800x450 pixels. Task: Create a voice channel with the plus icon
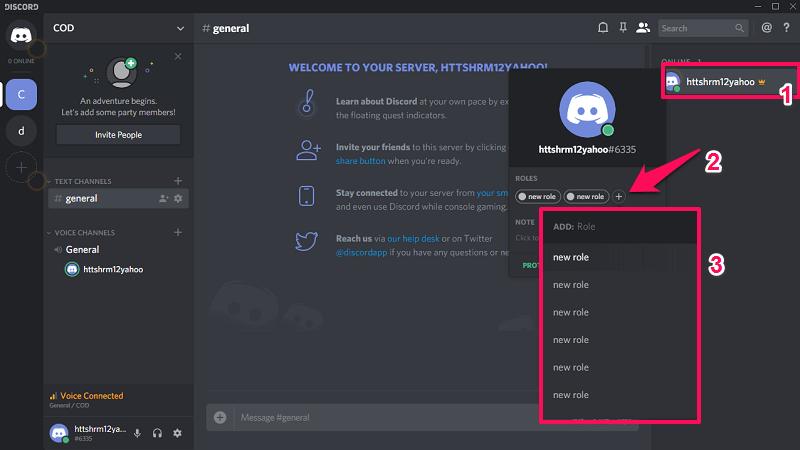tap(178, 232)
